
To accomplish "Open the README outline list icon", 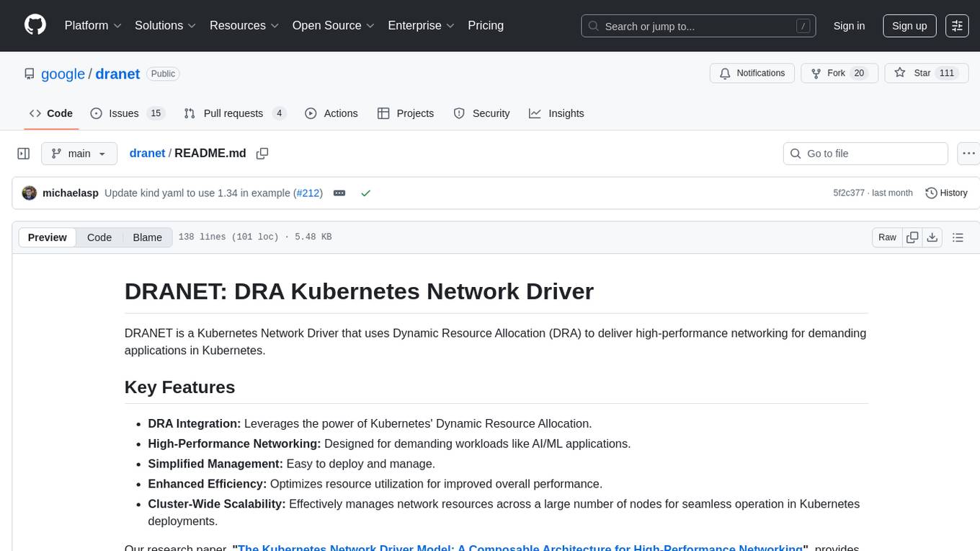I will pyautogui.click(x=958, y=237).
